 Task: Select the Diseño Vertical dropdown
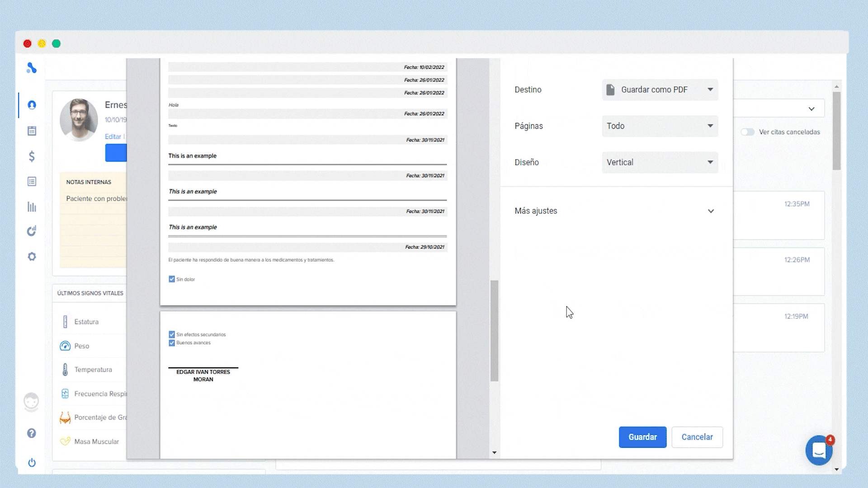click(x=660, y=162)
